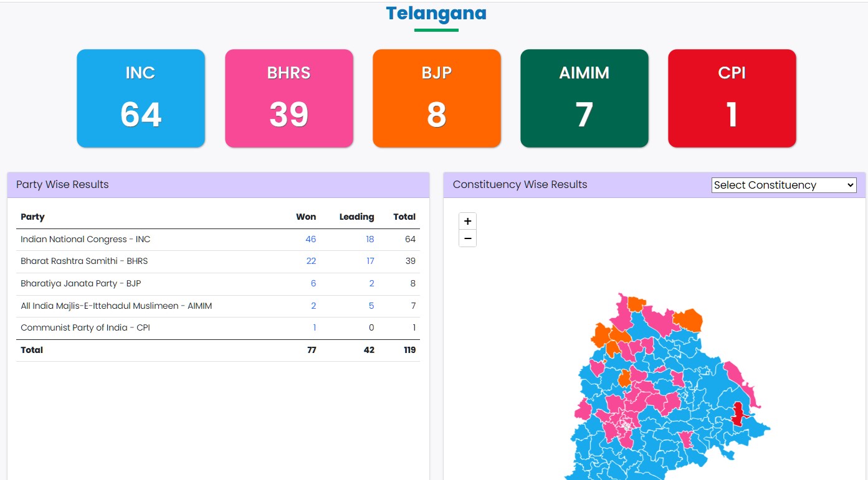
Task: Click the AIMIM total value 7
Action: tap(413, 306)
